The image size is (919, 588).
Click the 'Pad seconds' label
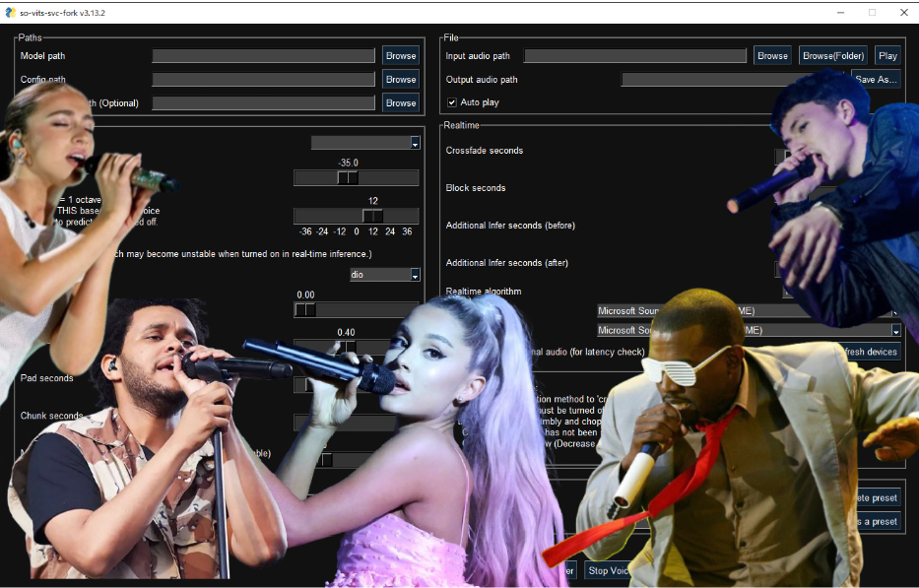[x=47, y=378]
